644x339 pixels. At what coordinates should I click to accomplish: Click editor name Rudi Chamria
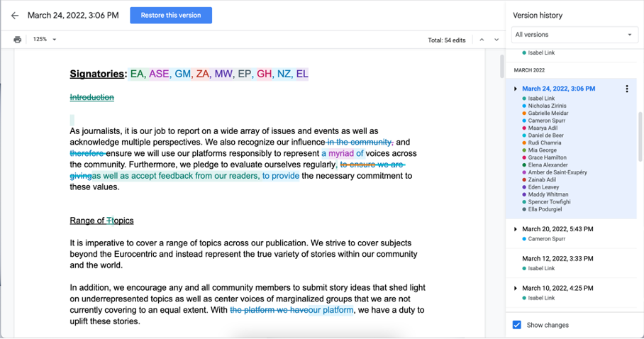click(x=545, y=143)
